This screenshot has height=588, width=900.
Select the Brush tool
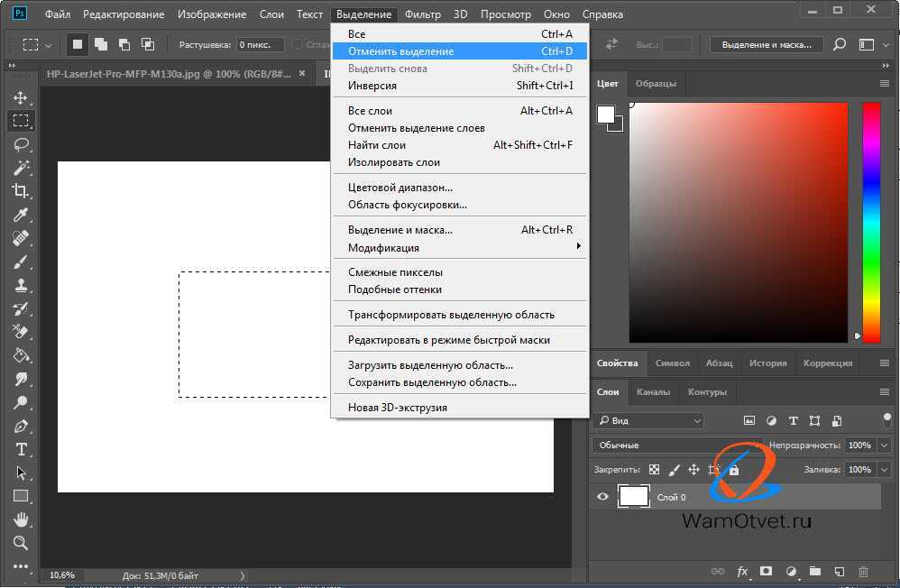pyautogui.click(x=21, y=262)
